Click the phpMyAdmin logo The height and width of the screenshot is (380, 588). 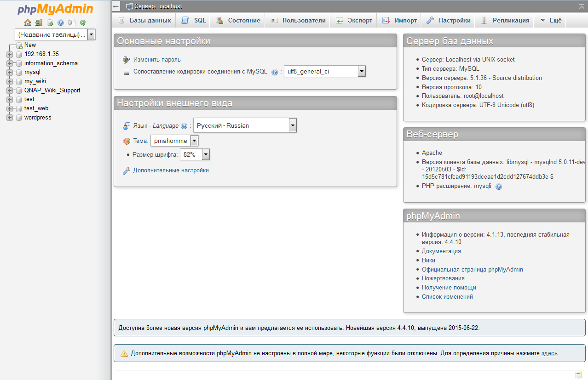(55, 9)
